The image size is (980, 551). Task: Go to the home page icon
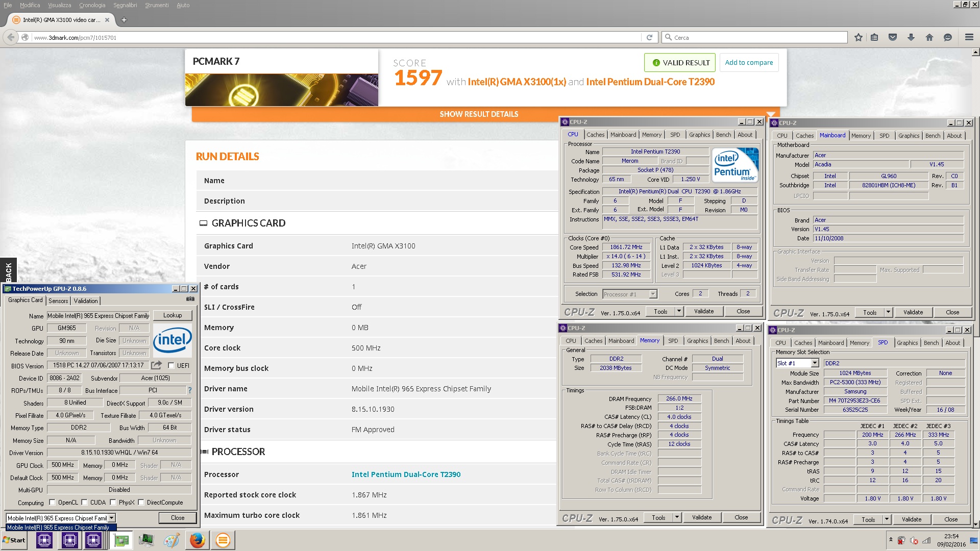coord(929,37)
